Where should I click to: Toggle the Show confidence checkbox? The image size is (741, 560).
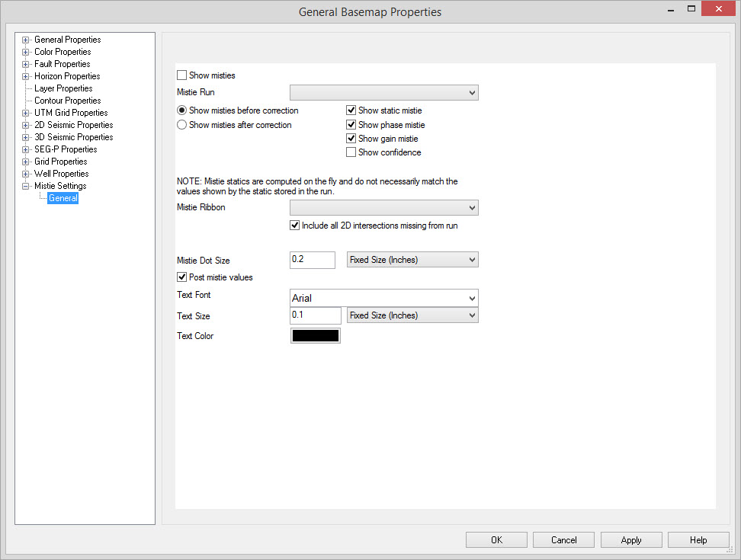pos(351,152)
